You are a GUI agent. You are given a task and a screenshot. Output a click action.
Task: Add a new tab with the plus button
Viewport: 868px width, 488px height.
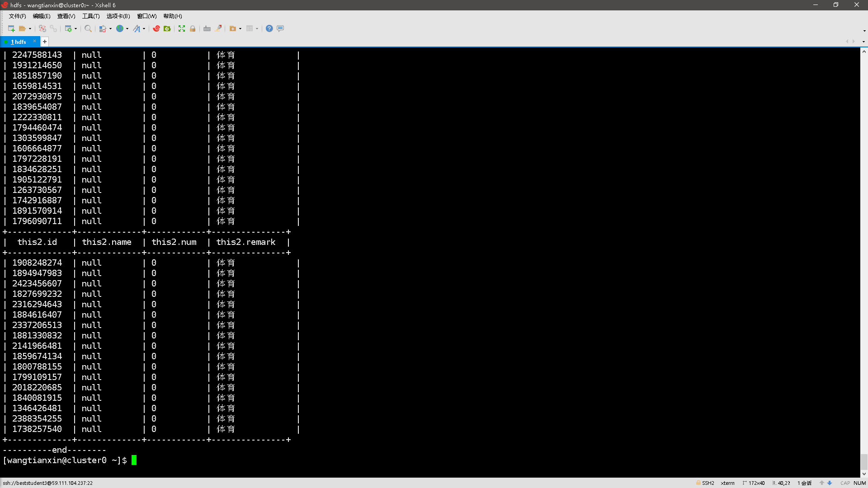tap(44, 42)
